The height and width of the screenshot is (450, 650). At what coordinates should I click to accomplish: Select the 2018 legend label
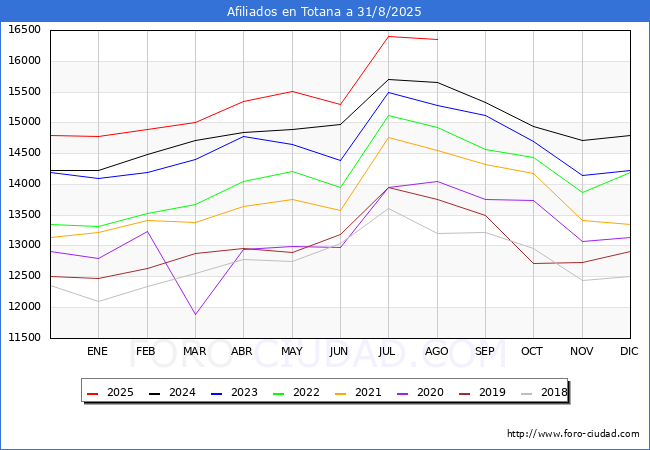552,393
